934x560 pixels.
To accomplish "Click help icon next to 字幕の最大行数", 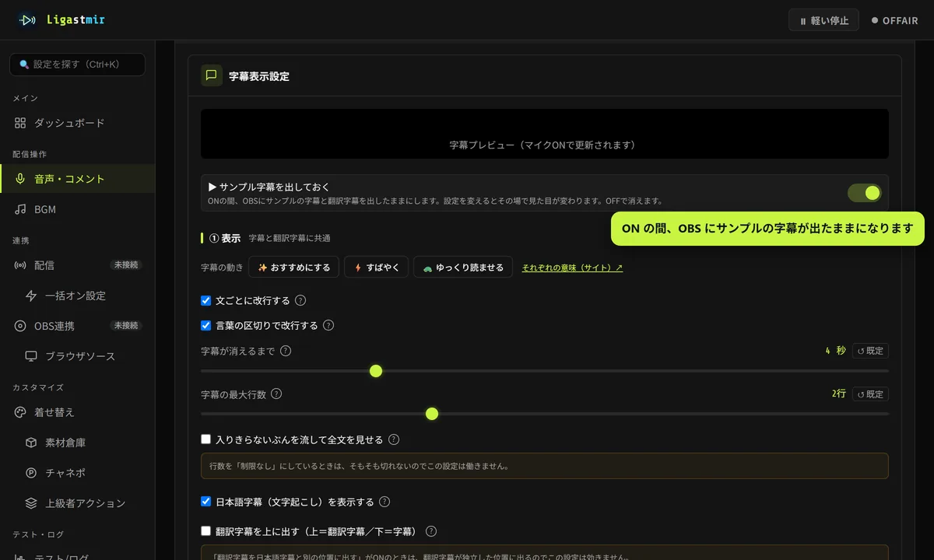I will coord(276,394).
